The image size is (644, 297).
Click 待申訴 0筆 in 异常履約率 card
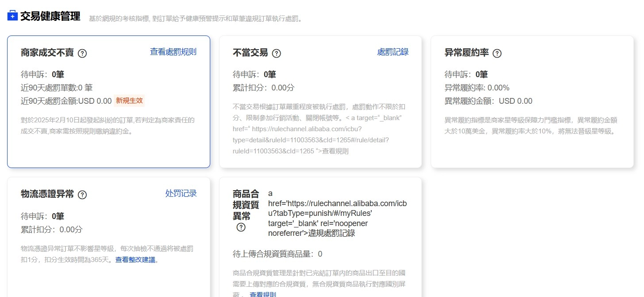click(466, 74)
